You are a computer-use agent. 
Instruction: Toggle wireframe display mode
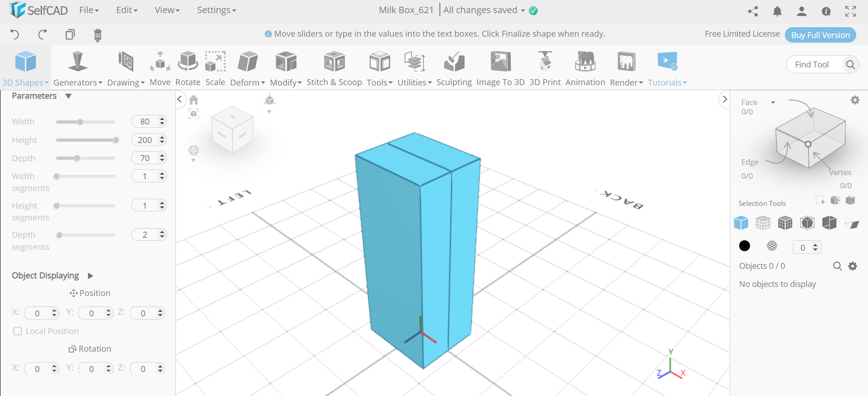coord(763,223)
